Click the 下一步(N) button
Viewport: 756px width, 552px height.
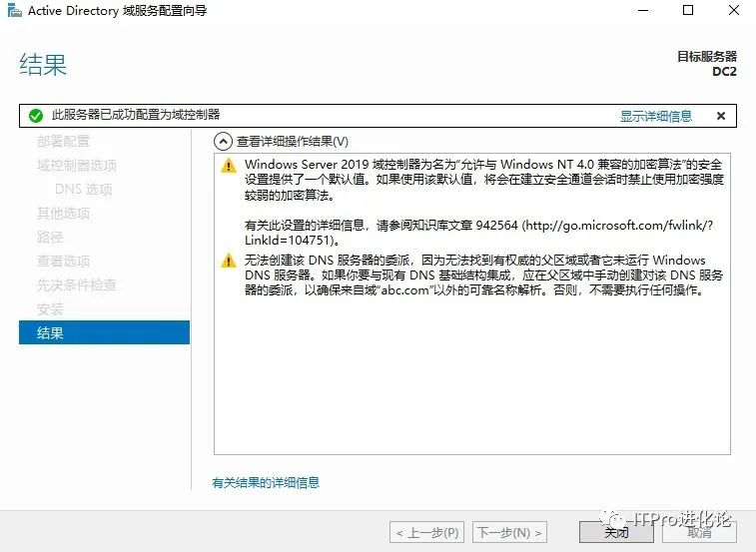pyautogui.click(x=509, y=532)
